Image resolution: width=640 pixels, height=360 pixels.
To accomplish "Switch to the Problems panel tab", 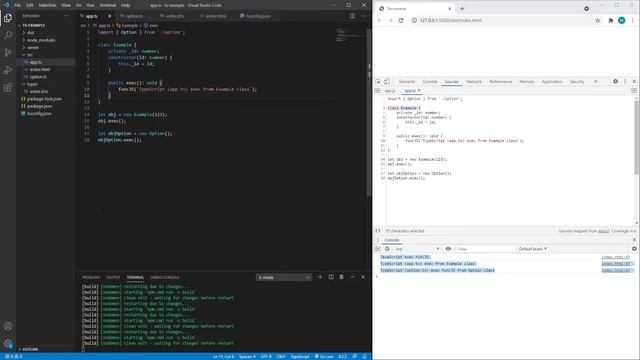I will pos(91,277).
